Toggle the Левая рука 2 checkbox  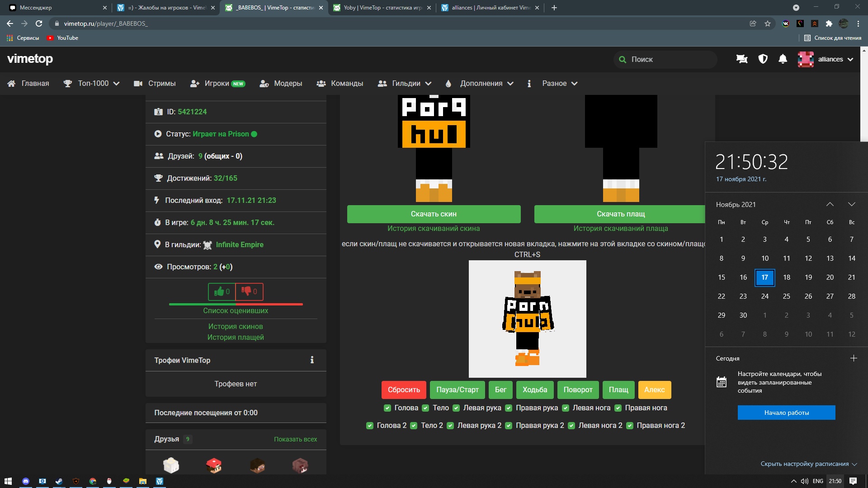tap(450, 426)
